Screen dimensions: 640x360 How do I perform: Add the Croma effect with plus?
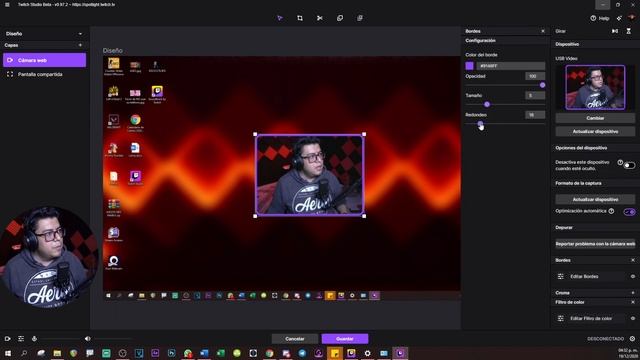(x=633, y=293)
